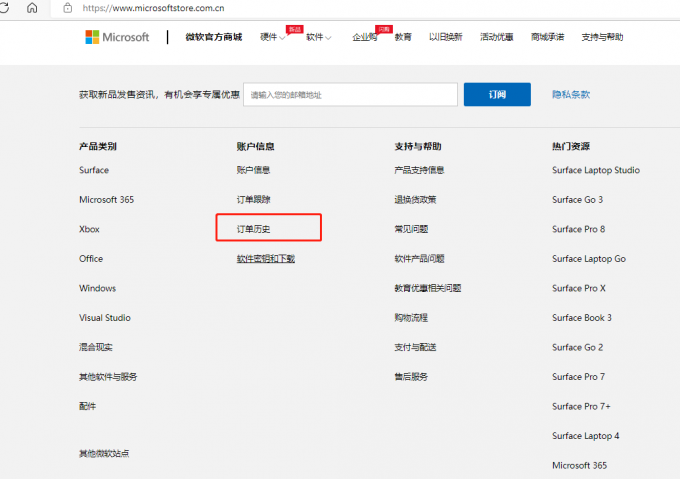Open the Surface Laptop 4 link
This screenshot has height=479, width=680.
point(585,436)
